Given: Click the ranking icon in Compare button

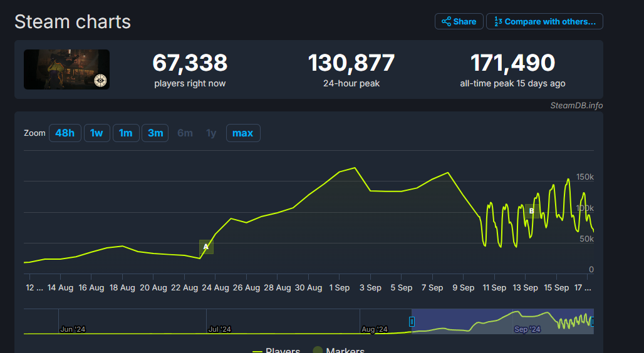Looking at the screenshot, I should click(x=498, y=21).
